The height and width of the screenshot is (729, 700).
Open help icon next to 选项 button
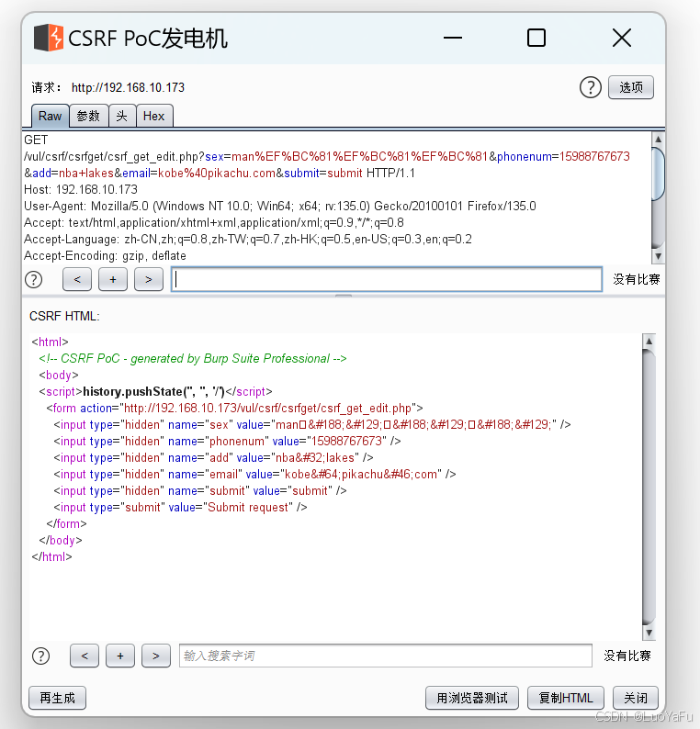pyautogui.click(x=591, y=87)
